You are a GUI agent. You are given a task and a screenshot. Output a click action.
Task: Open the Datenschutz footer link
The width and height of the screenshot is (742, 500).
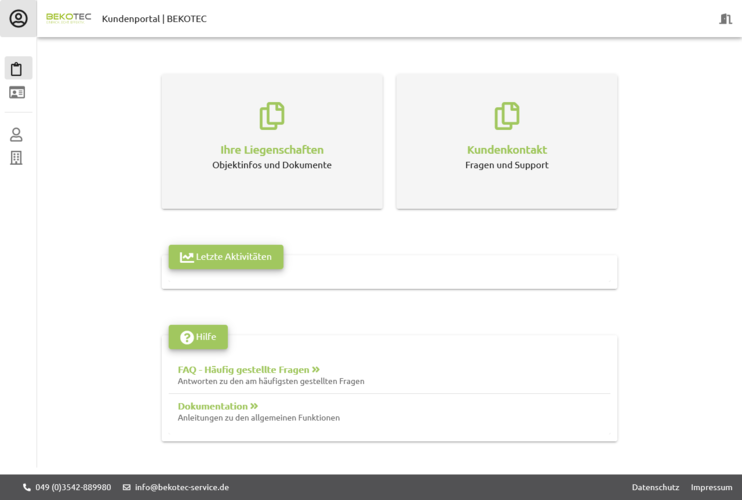click(x=655, y=487)
